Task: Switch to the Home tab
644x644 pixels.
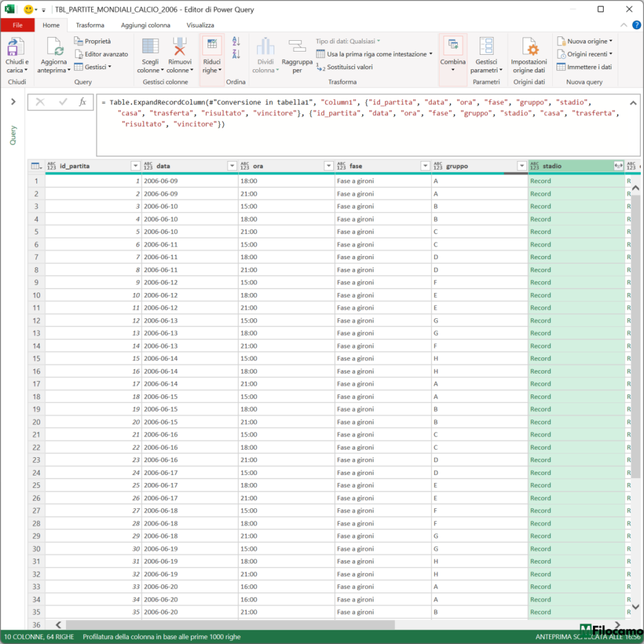Action: click(51, 25)
